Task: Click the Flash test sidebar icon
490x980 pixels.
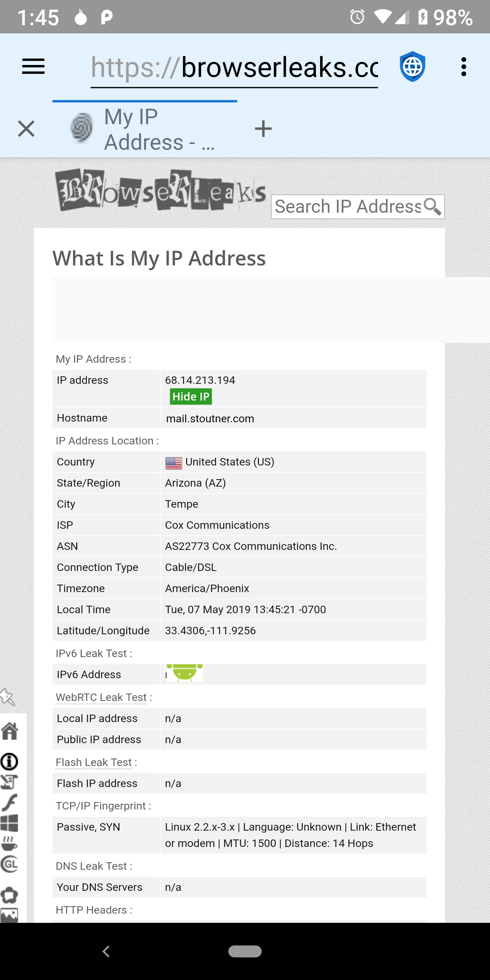Action: pos(10,802)
